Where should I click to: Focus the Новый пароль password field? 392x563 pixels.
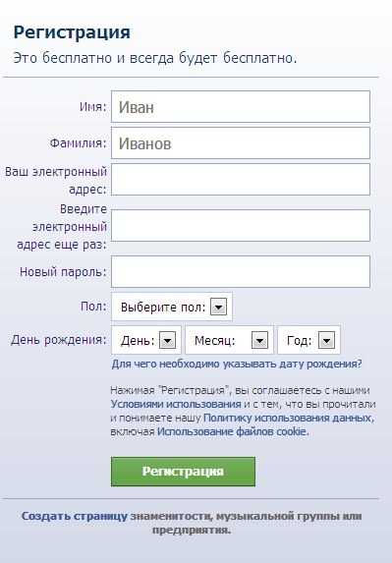pos(241,271)
